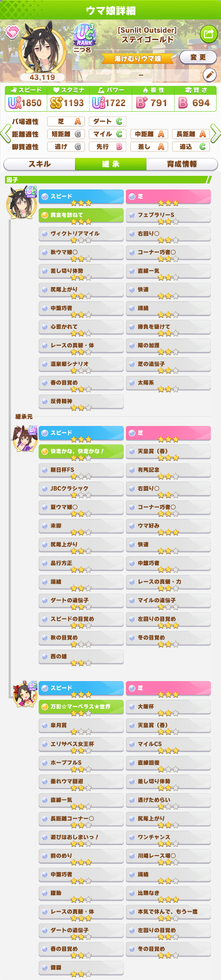The image size is (221, 980).
Task: Tap the green share icon
Action: tap(209, 34)
